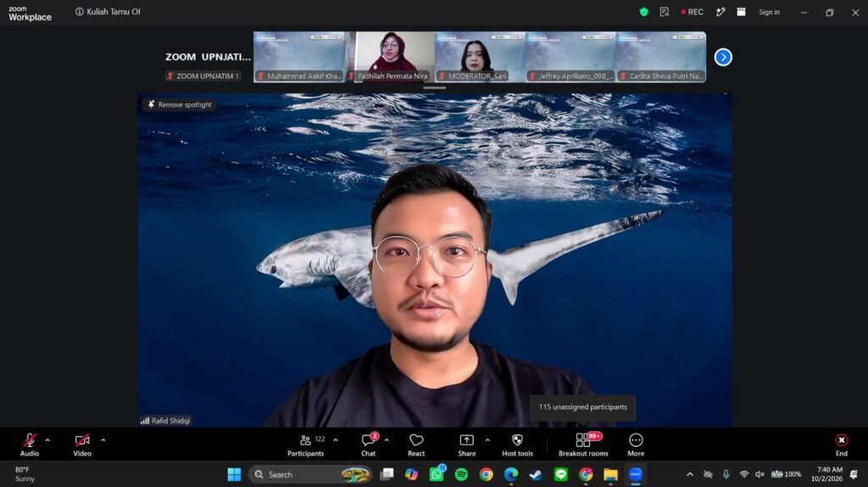Open LINE from the taskbar
868x487 pixels.
coord(561,474)
